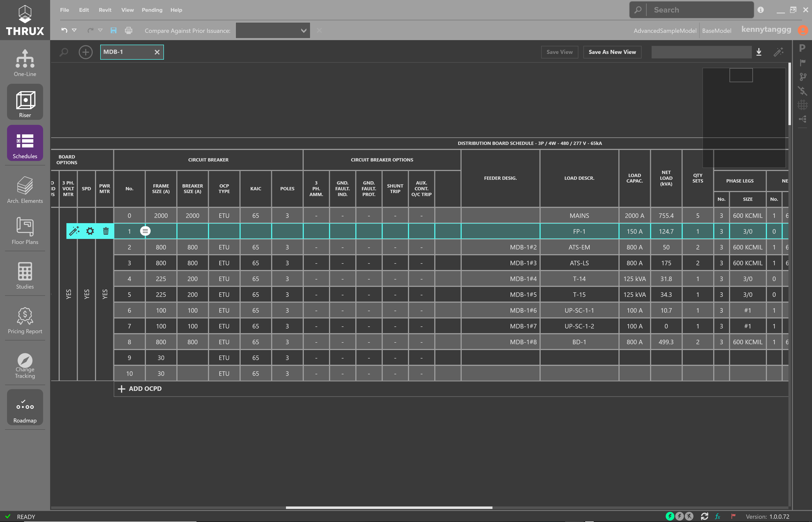The width and height of the screenshot is (812, 522).
Task: Open the Studies calculator icon
Action: click(x=25, y=275)
